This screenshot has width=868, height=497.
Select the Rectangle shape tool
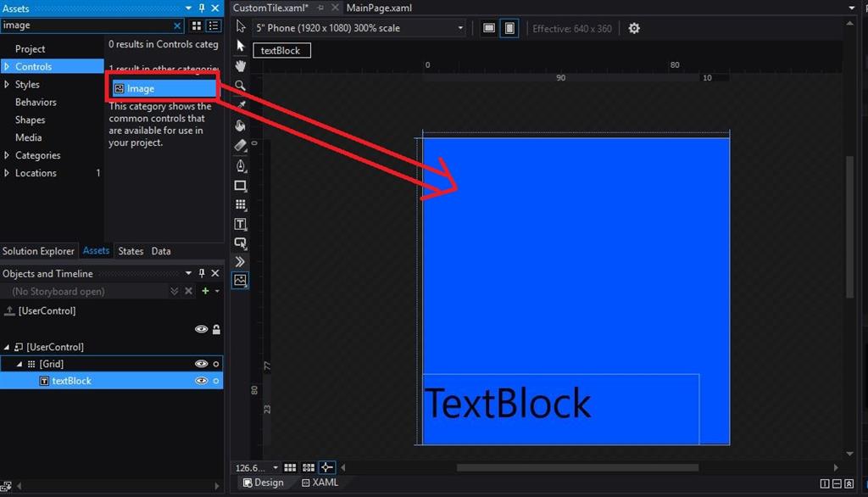pos(241,185)
